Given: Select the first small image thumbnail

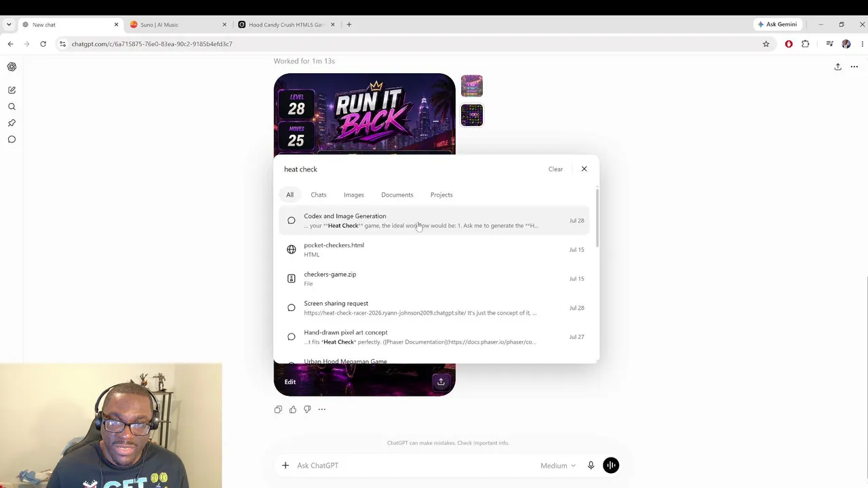Looking at the screenshot, I should point(472,86).
